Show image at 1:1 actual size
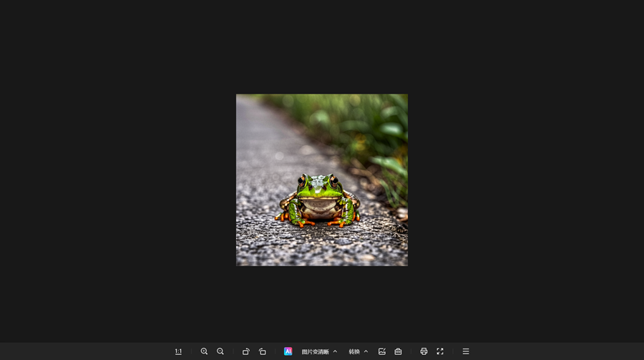644x360 pixels. (178, 351)
